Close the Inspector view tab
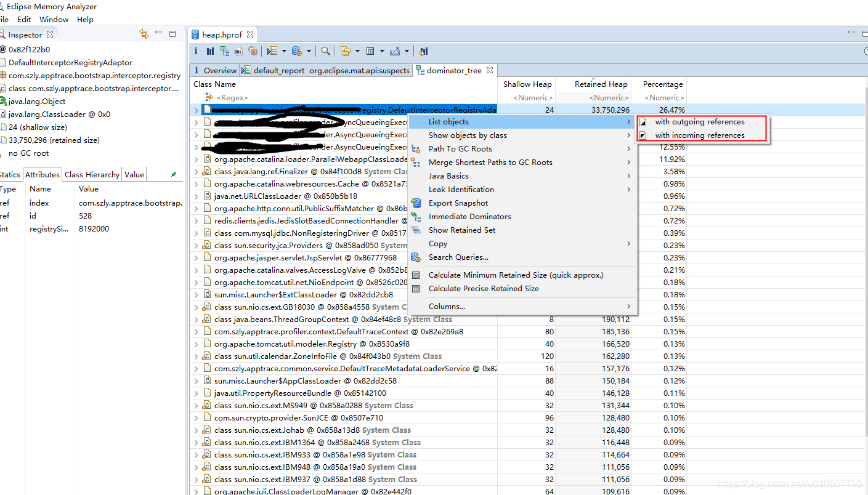868x495 pixels. (x=50, y=35)
